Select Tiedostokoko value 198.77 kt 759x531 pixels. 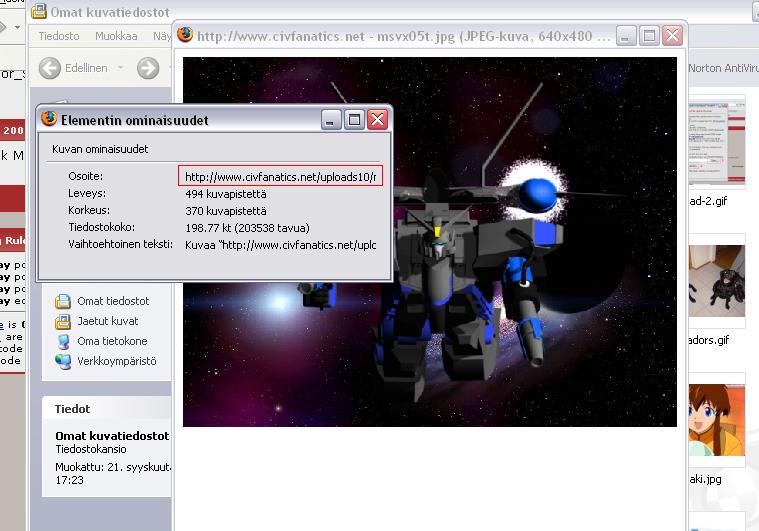(247, 228)
